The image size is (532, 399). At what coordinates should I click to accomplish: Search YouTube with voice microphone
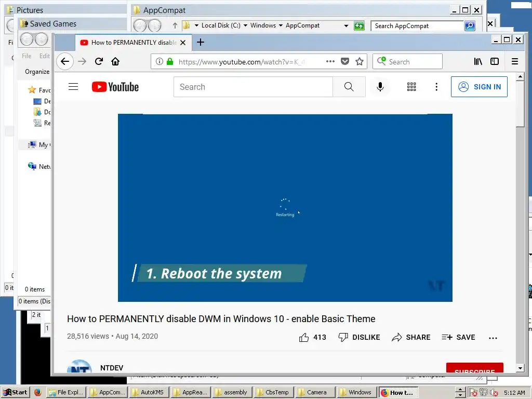[380, 87]
